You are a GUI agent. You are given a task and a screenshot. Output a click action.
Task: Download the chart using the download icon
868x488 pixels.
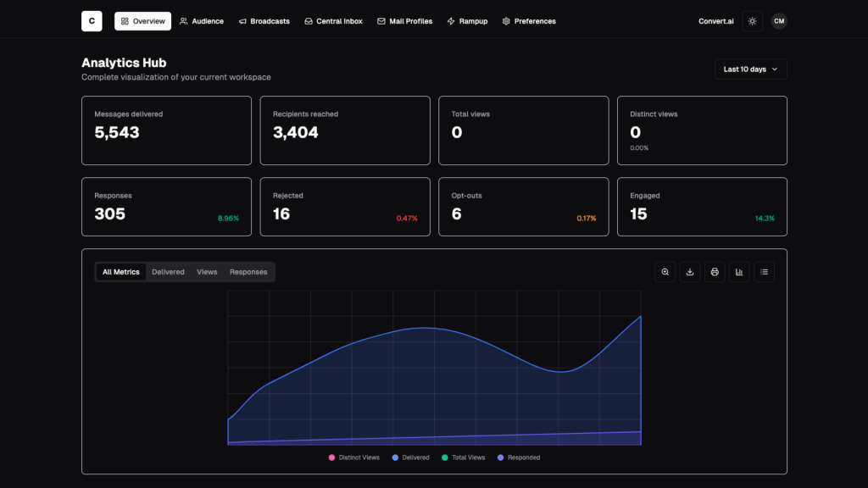(690, 272)
